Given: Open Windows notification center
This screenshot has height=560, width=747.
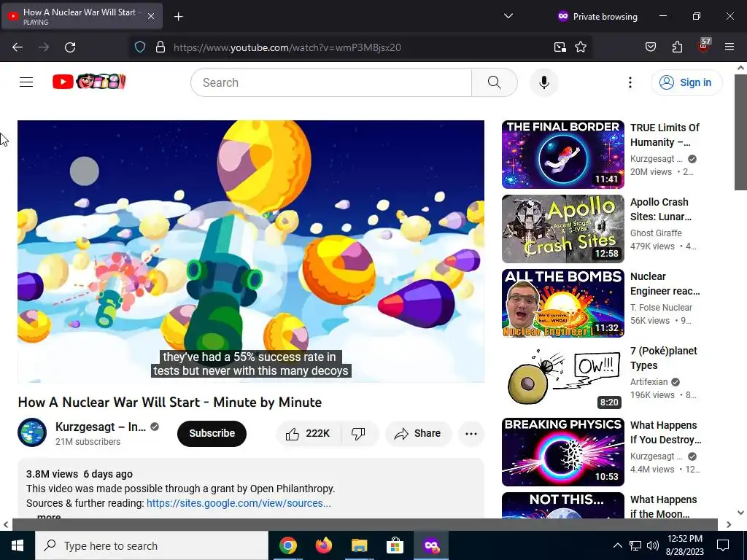Looking at the screenshot, I should coord(723,545).
